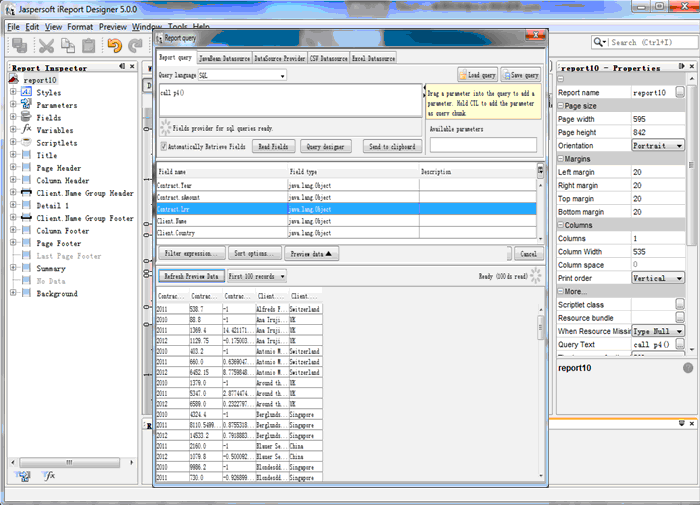Collapse the Margins section in Properties
Image resolution: width=700 pixels, height=505 pixels.
tap(560, 159)
